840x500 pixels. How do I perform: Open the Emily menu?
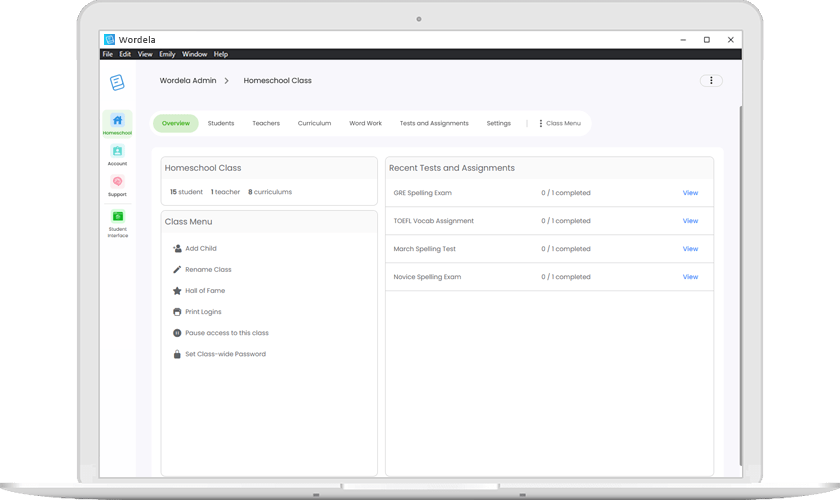167,54
